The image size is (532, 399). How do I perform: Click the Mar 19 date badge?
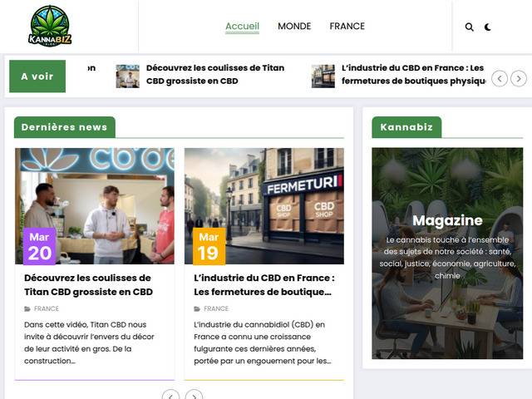(209, 246)
